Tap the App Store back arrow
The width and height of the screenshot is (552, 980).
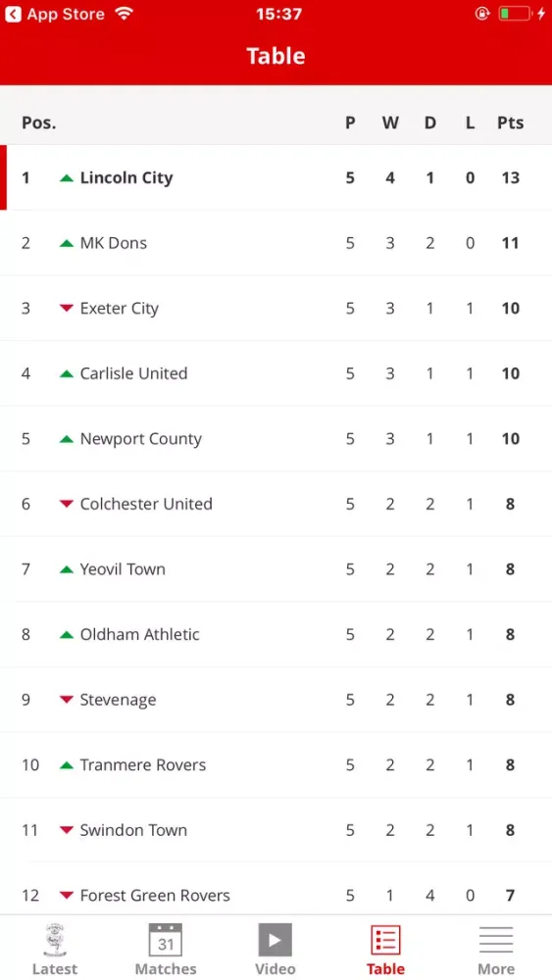click(13, 14)
